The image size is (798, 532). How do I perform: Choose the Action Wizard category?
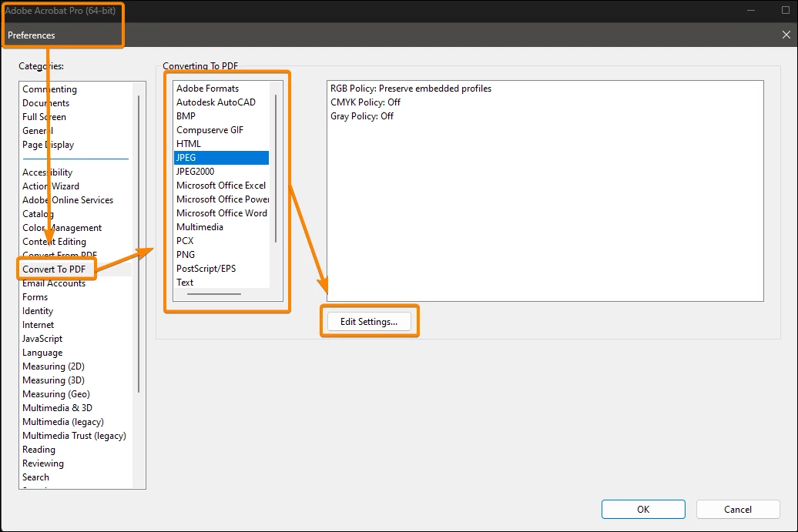click(x=50, y=186)
